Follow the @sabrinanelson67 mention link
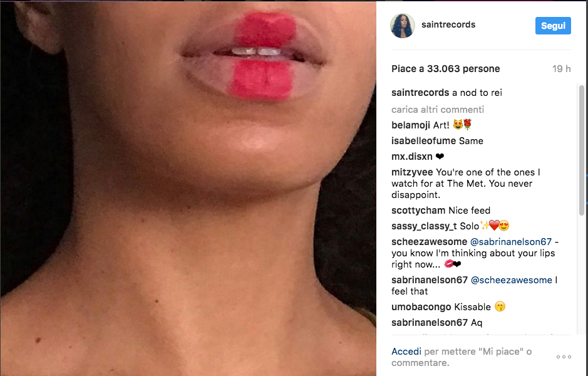The image size is (588, 376). click(511, 242)
